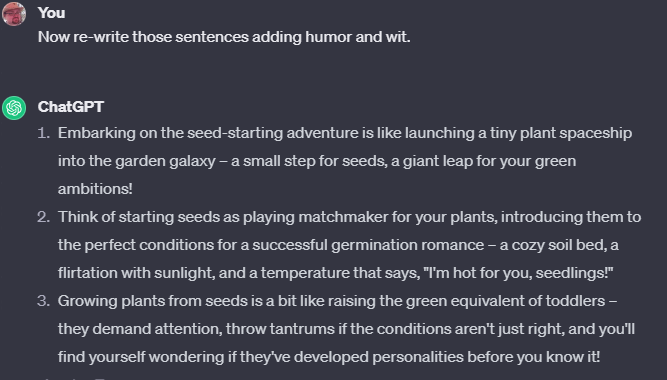The width and height of the screenshot is (667, 380).
Task: Click the line "into the garden galaxy"
Action: point(317,161)
